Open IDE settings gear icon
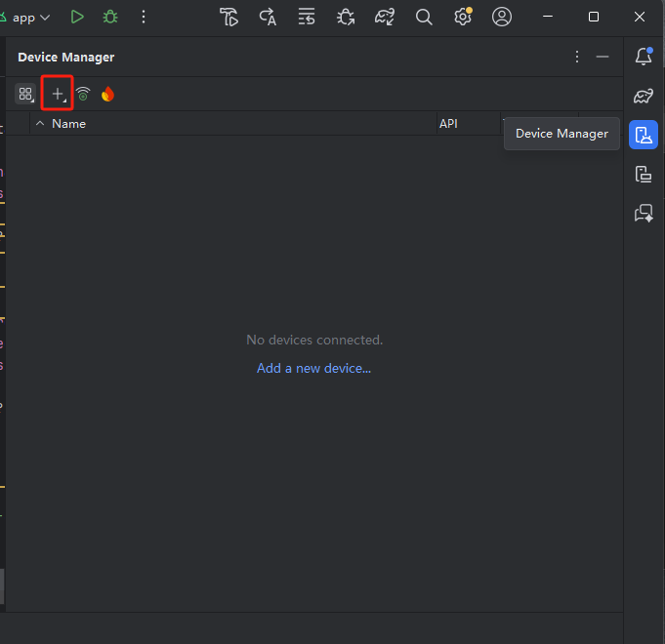Image resolution: width=665 pixels, height=644 pixels. pyautogui.click(x=463, y=17)
